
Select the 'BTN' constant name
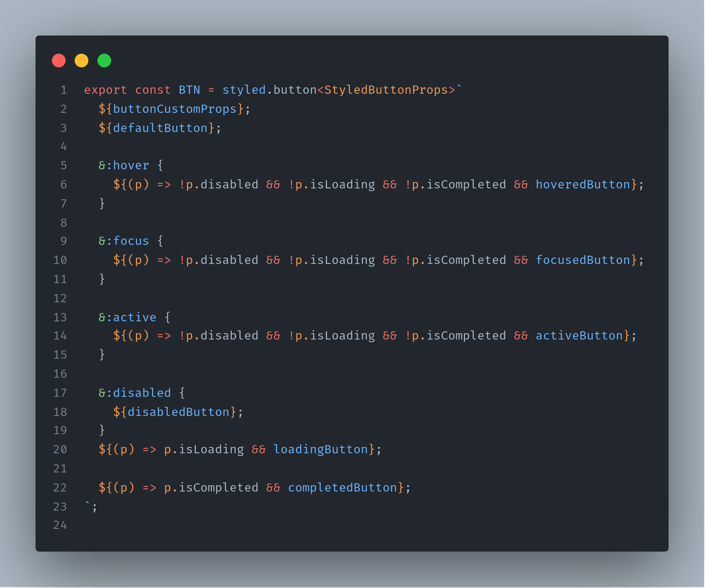coord(189,90)
